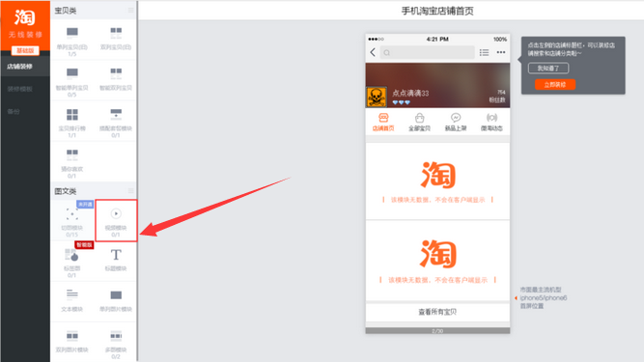Choose the 搭配套餐模块 icon
Screen dimensions: 644x362
[x=116, y=113]
